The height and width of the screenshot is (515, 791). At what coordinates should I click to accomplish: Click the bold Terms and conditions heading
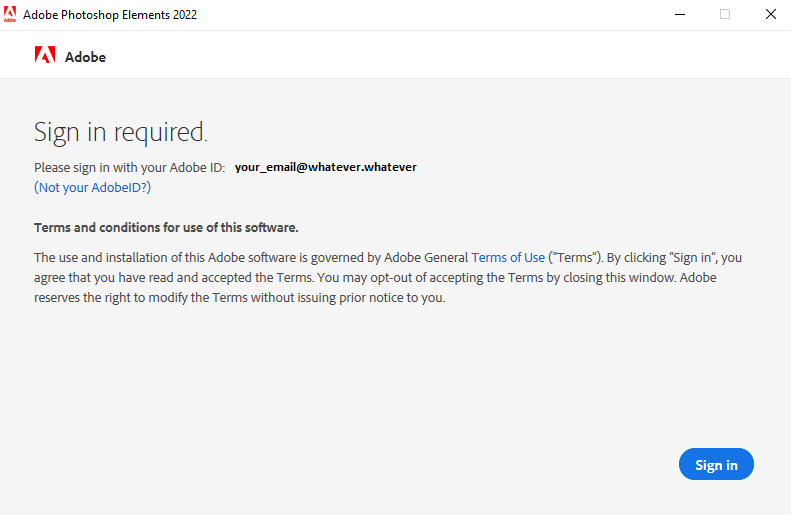pyautogui.click(x=166, y=227)
